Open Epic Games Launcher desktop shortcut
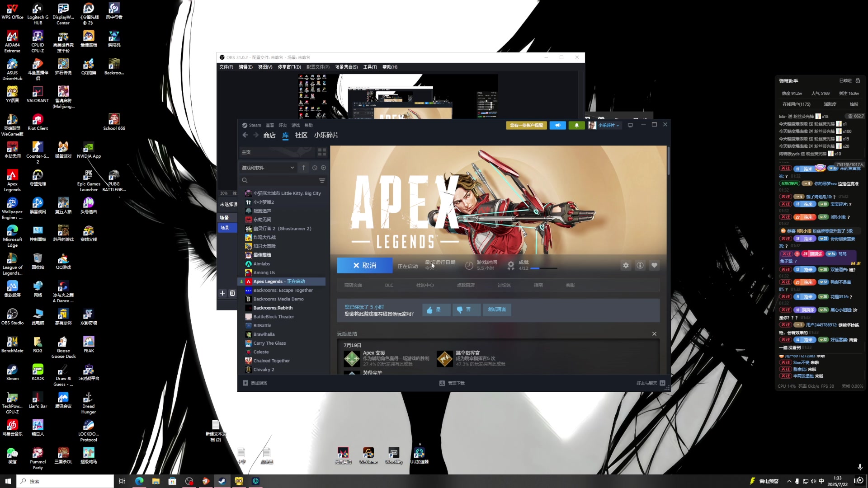Image resolution: width=868 pixels, height=488 pixels. point(89,180)
